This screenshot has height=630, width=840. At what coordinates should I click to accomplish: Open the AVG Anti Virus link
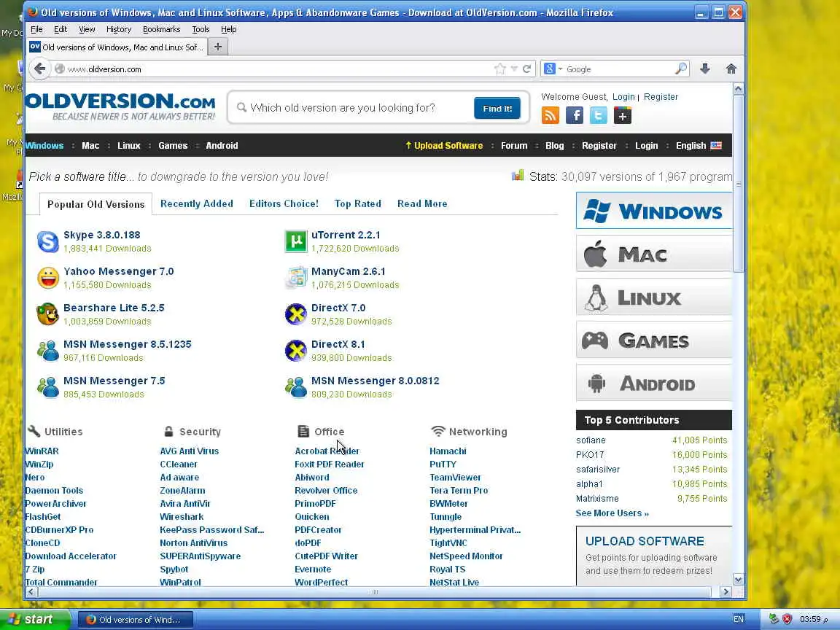tap(189, 451)
